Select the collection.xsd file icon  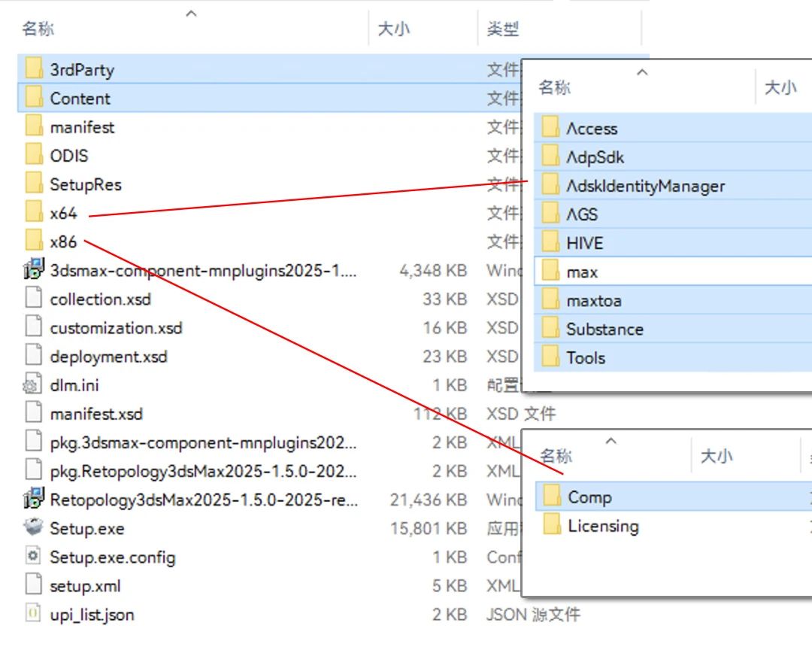click(34, 299)
